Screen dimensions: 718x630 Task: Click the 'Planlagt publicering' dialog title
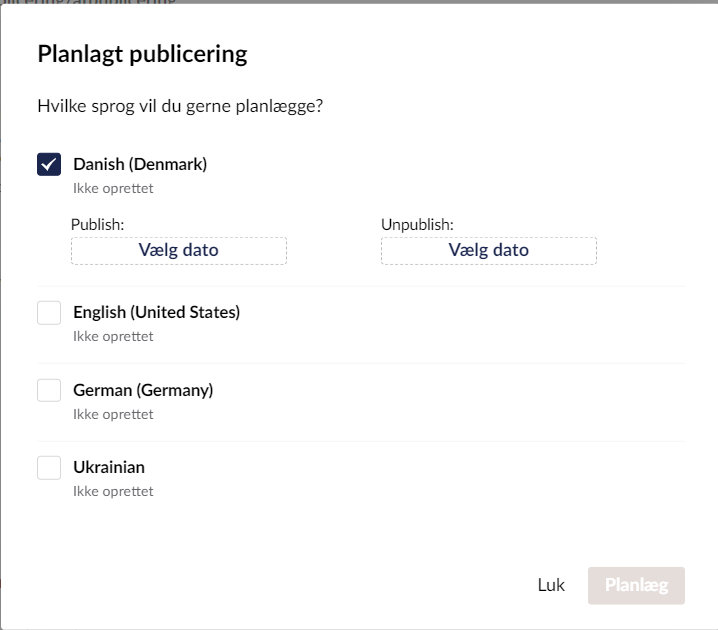point(142,54)
